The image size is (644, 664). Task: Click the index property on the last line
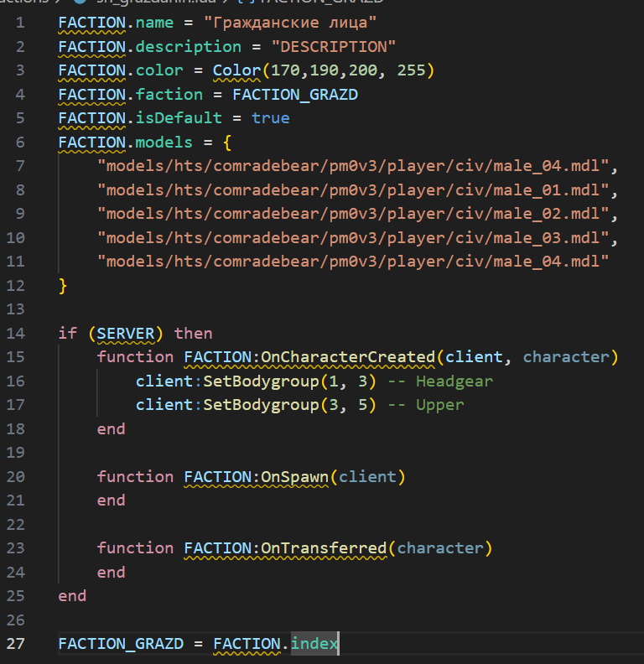tap(314, 644)
